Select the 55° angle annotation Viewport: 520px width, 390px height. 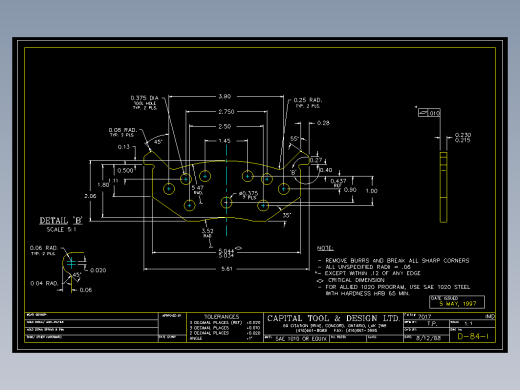[294, 138]
